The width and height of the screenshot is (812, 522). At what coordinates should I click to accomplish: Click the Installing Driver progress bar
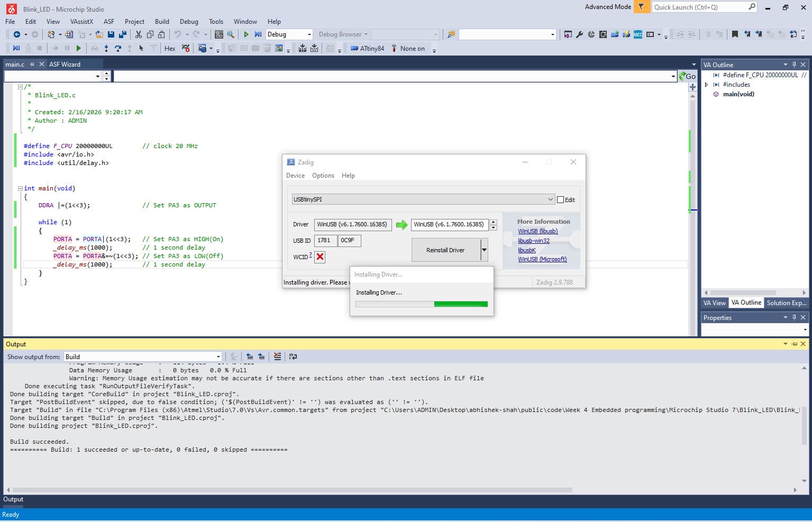click(x=422, y=304)
